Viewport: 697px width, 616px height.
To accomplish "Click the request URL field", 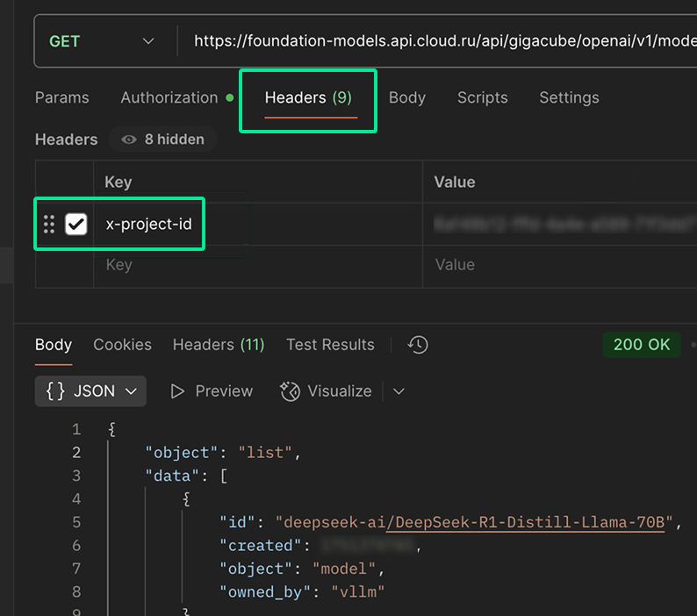I will point(444,41).
